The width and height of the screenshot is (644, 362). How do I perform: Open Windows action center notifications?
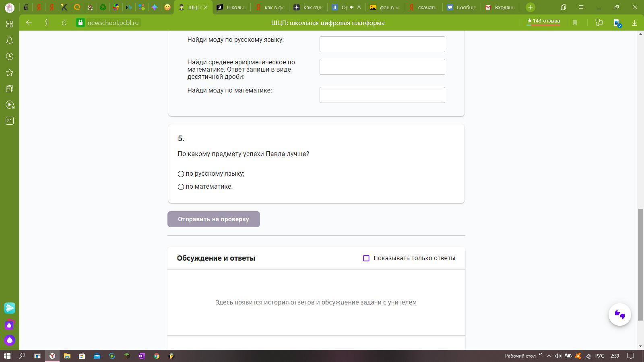tap(631, 356)
